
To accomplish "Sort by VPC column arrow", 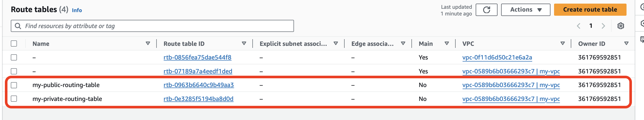I will pos(563,44).
